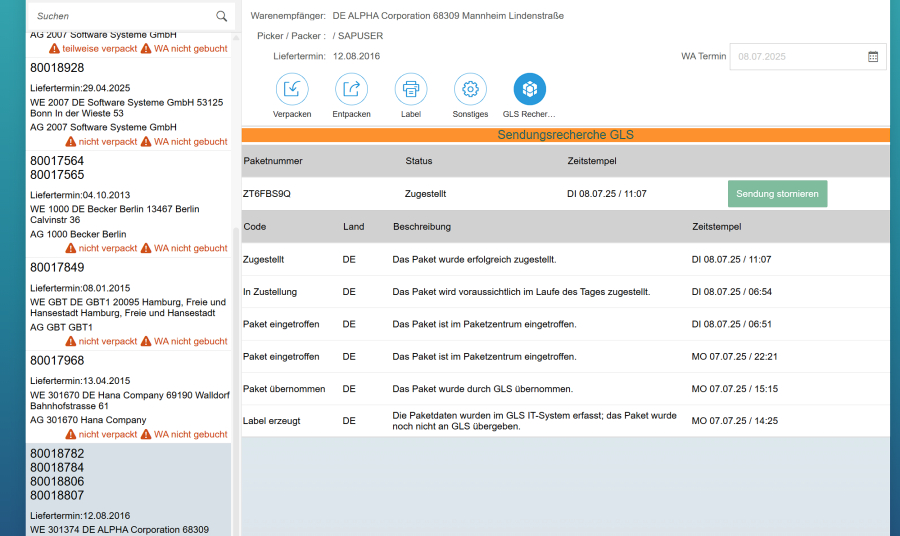Click the Paketnummer column header
Image resolution: width=900 pixels, height=536 pixels.
[x=273, y=161]
